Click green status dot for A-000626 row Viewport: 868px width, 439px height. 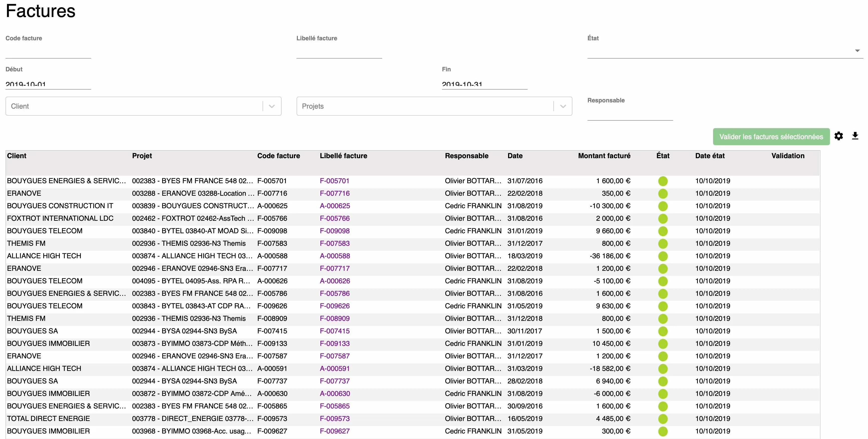pyautogui.click(x=663, y=281)
